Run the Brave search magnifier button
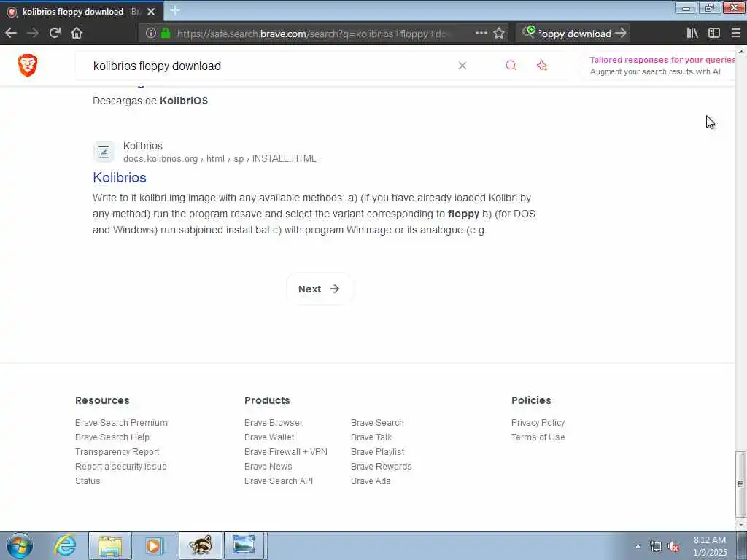This screenshot has width=747, height=560. 511,65
